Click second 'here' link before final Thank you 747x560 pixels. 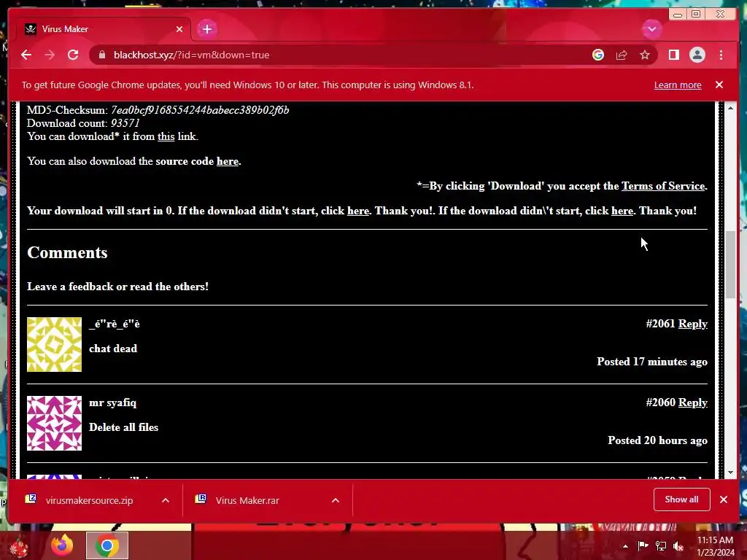(x=622, y=211)
